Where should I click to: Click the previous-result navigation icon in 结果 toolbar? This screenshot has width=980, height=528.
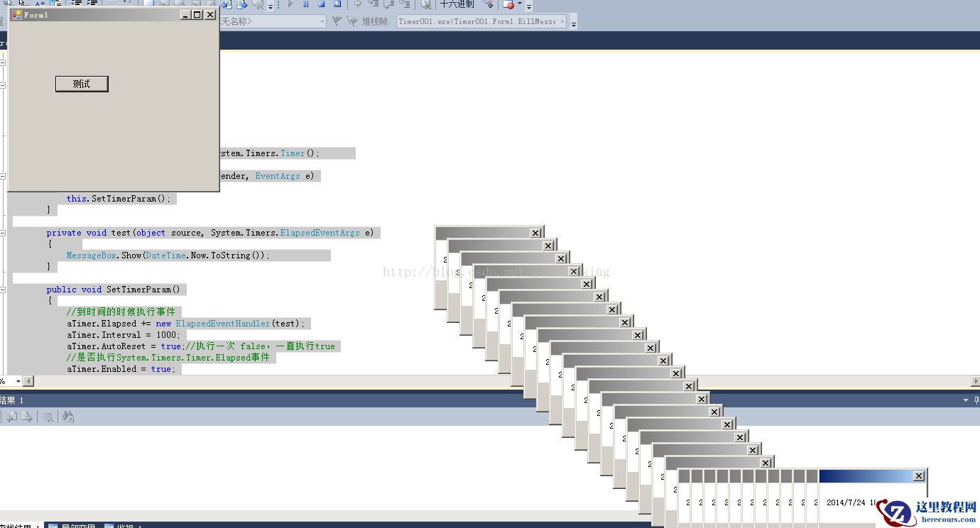coord(11,417)
